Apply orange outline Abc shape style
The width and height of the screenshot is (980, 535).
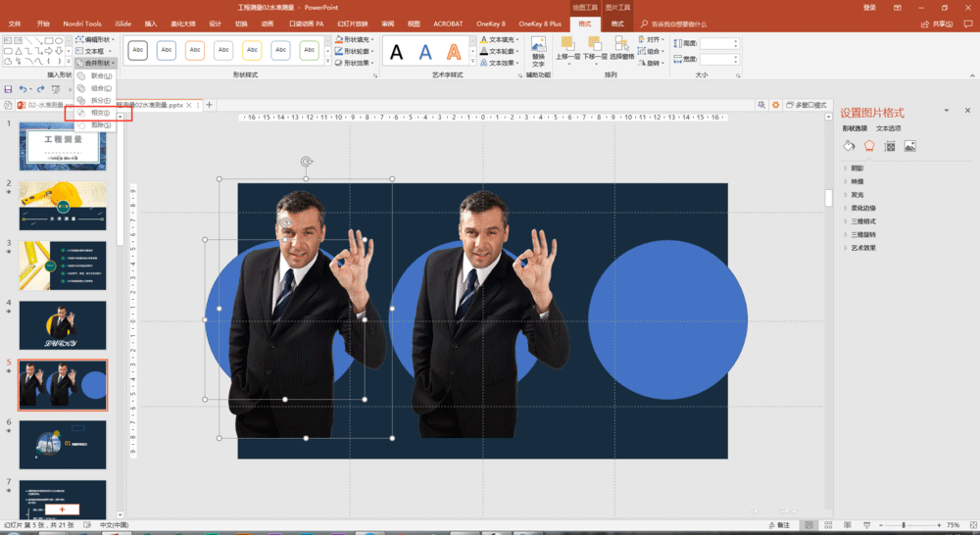195,50
